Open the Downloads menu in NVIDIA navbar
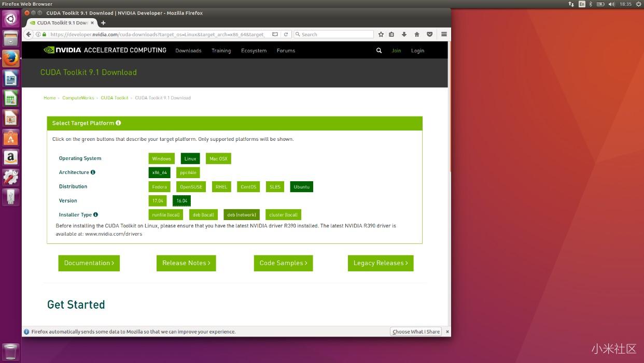This screenshot has width=644, height=363. pyautogui.click(x=188, y=51)
